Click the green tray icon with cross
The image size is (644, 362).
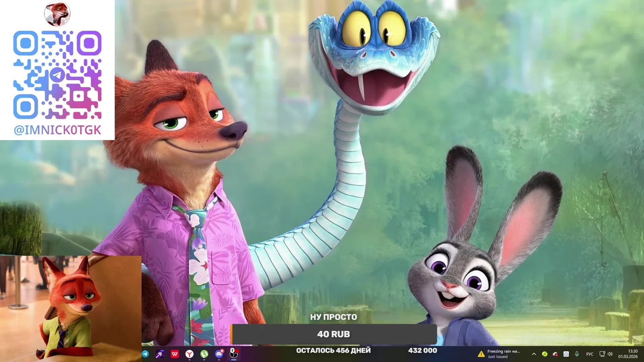(544, 354)
